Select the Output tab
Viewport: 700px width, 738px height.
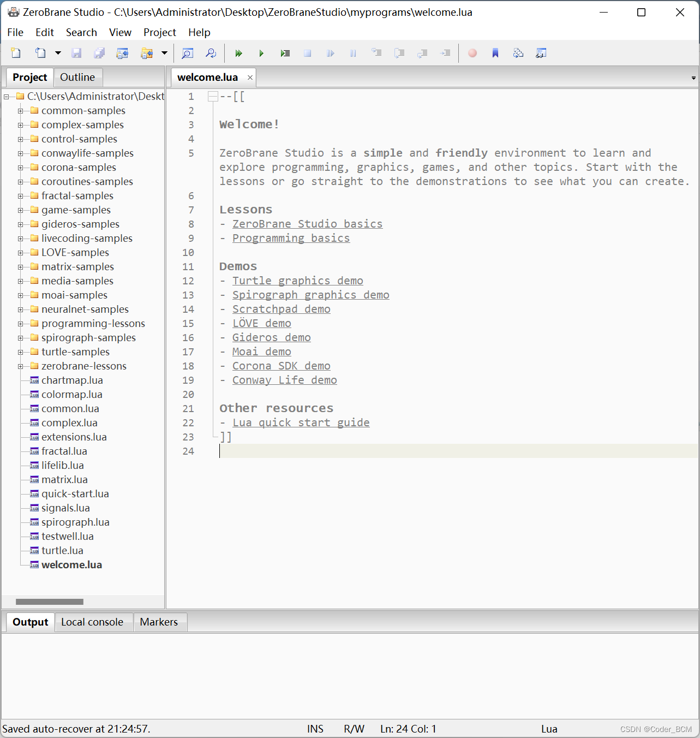[x=31, y=622]
